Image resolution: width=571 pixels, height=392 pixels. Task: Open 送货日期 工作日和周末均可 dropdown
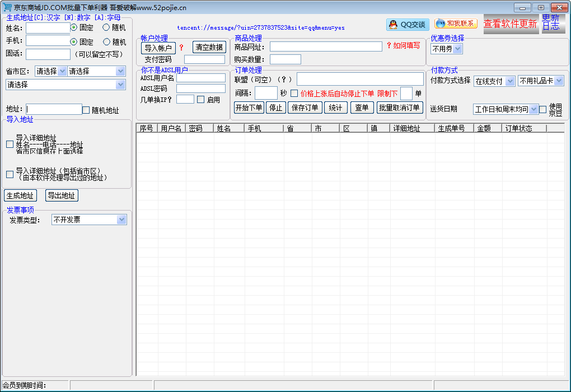click(506, 109)
